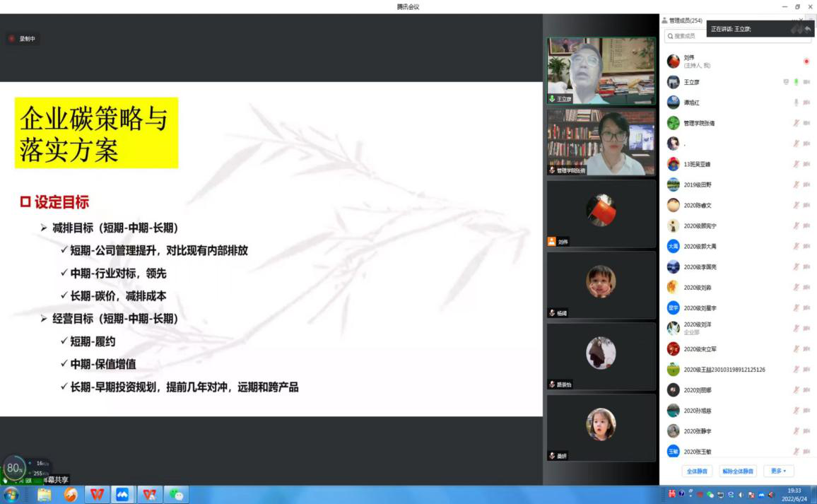Toggle camera of participant 13班吴亚峰

[x=806, y=164]
